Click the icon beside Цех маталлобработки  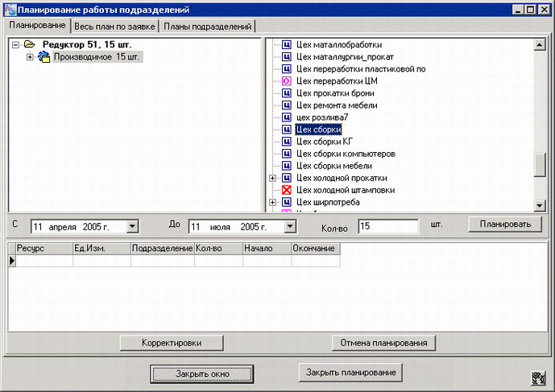pyautogui.click(x=286, y=45)
